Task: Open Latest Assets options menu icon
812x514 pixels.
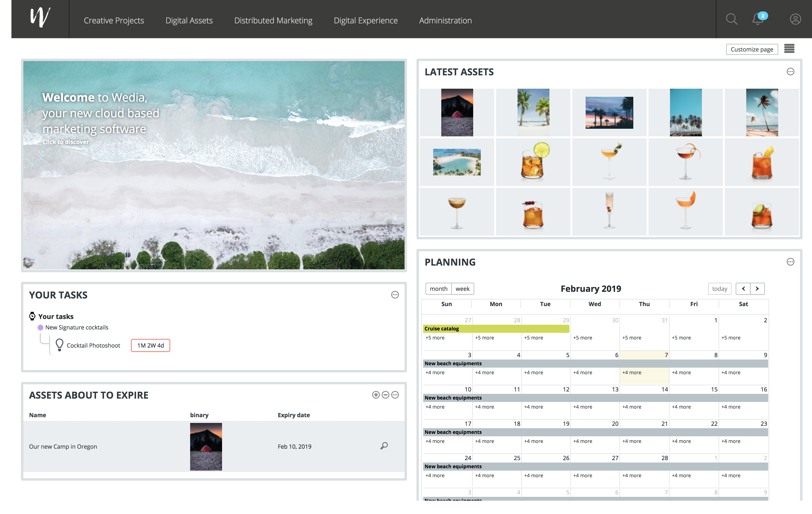Action: pos(790,72)
